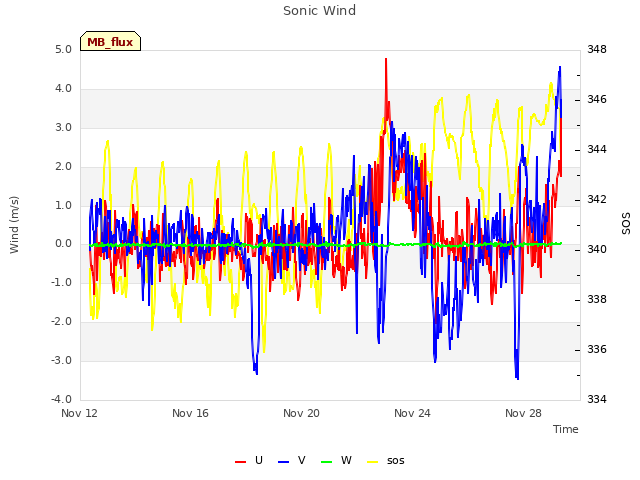Screen dimensions: 640x480
Task: Toggle the V series legend entry
Action: (x=292, y=460)
